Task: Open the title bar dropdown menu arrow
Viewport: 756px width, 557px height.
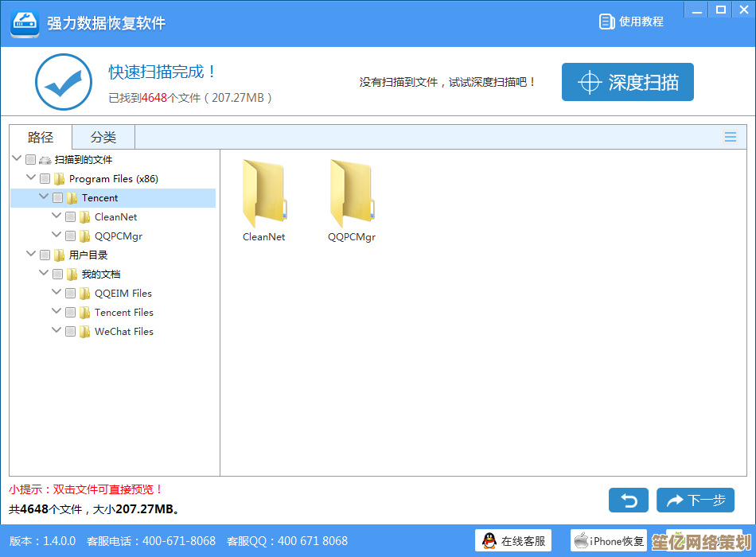Action: (696, 10)
